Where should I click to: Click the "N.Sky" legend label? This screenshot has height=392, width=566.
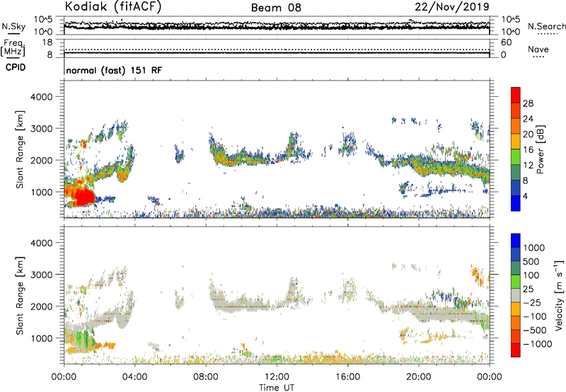[13, 26]
